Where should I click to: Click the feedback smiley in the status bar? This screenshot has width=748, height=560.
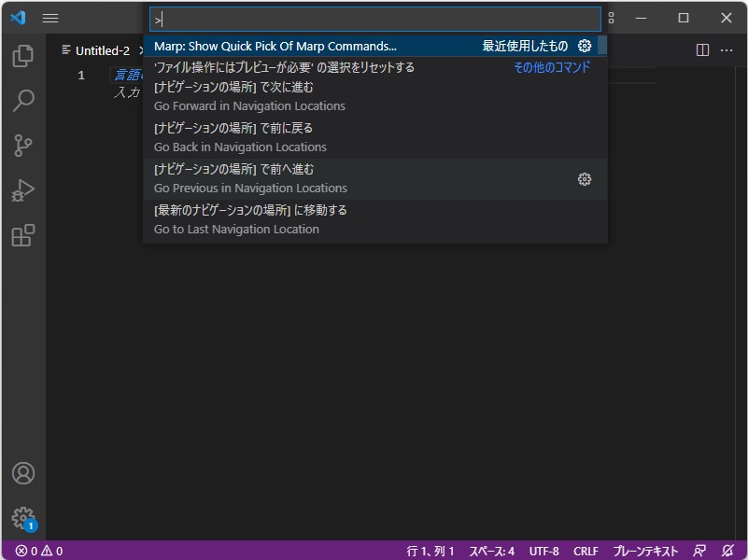[699, 551]
